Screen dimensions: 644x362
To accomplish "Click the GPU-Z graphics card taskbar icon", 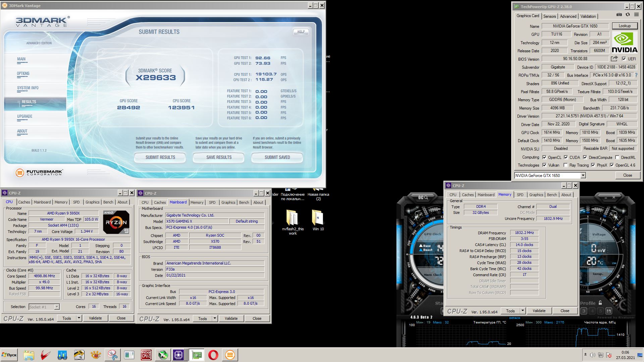I will 197,355.
